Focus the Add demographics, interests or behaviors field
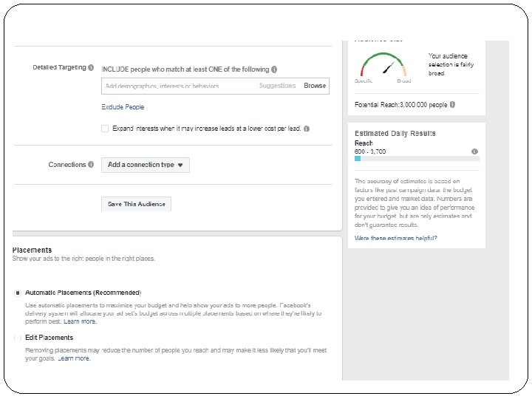Image resolution: width=532 pixels, height=399 pixels. pos(177,86)
